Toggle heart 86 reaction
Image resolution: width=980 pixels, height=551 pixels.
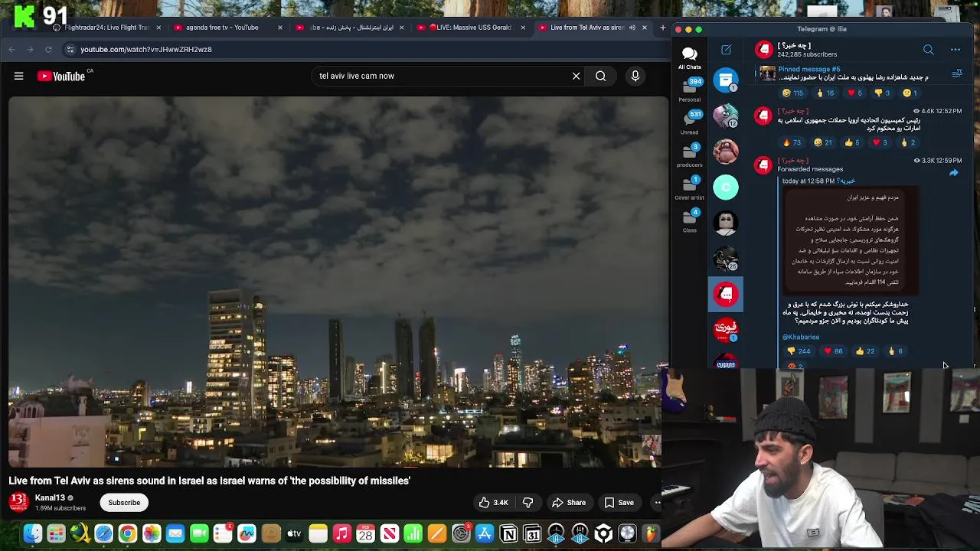832,351
